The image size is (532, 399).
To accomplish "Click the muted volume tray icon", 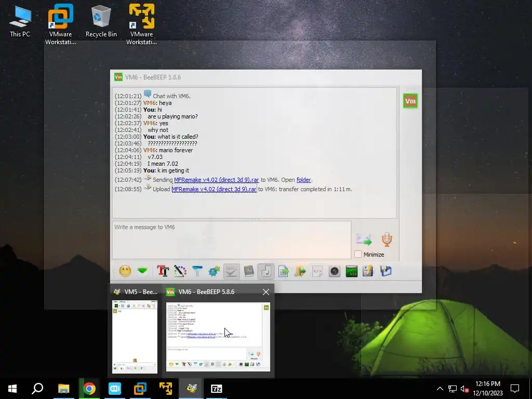I will (x=464, y=389).
